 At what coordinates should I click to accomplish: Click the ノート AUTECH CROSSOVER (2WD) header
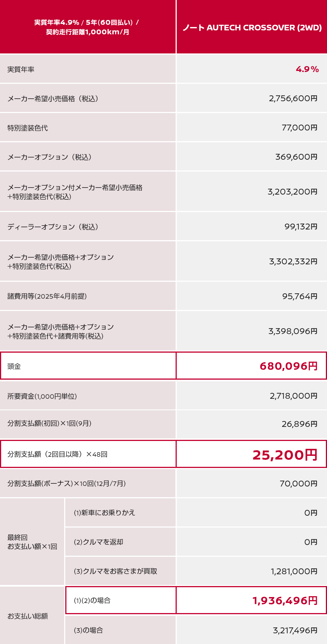click(x=252, y=28)
